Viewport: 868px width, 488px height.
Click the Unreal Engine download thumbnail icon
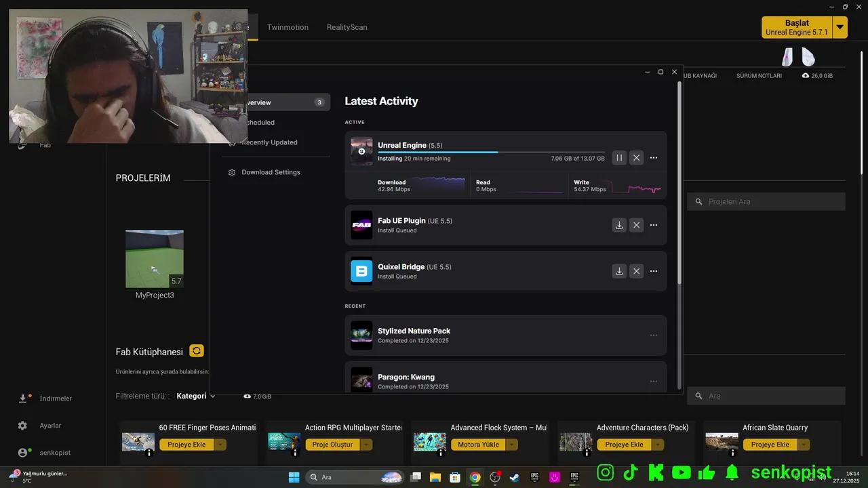tap(361, 151)
